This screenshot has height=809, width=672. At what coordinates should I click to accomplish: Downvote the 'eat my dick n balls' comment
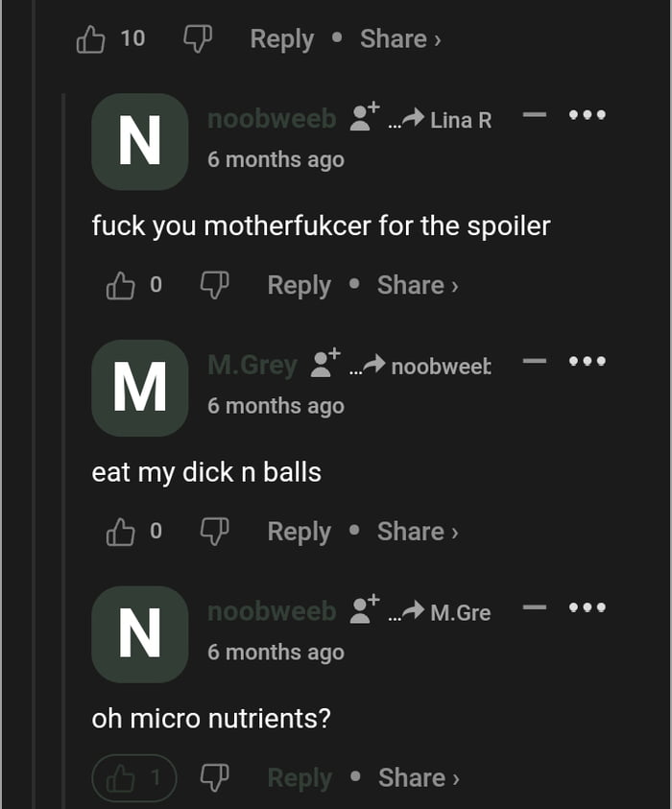[214, 532]
